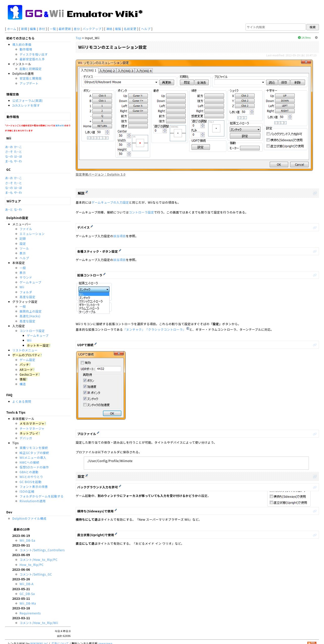Viewport: 324px width, 644px height.
Task: Open the gear settings icon near 14.9ms
Action: (x=316, y=38)
